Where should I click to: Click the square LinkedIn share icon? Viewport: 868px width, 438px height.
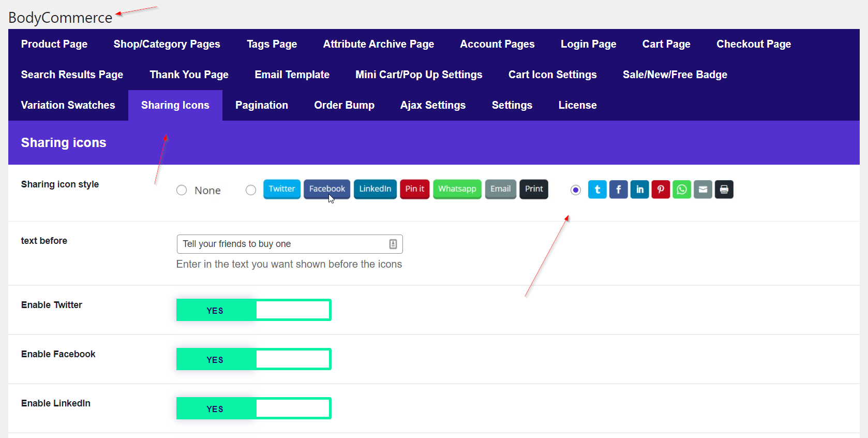coord(639,189)
